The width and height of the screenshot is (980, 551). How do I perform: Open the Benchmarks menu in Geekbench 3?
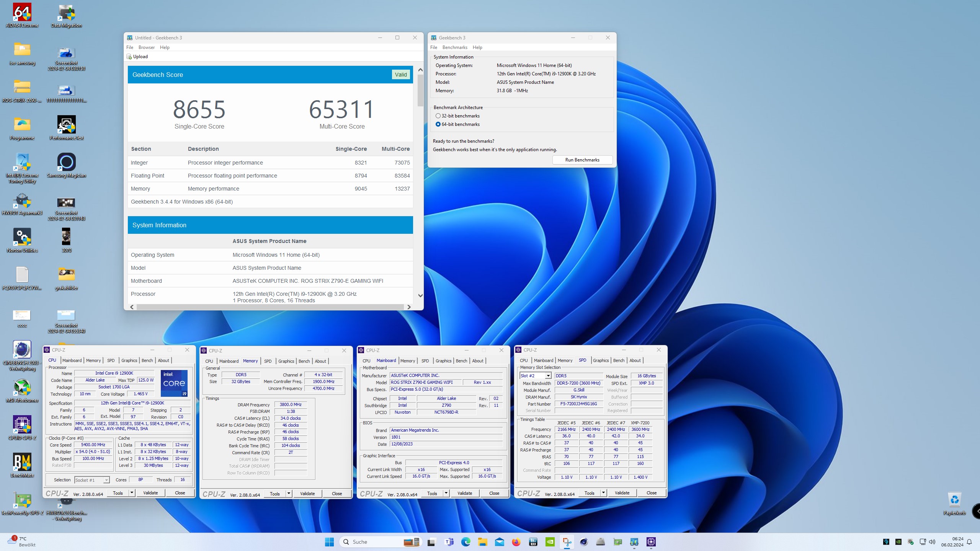455,47
